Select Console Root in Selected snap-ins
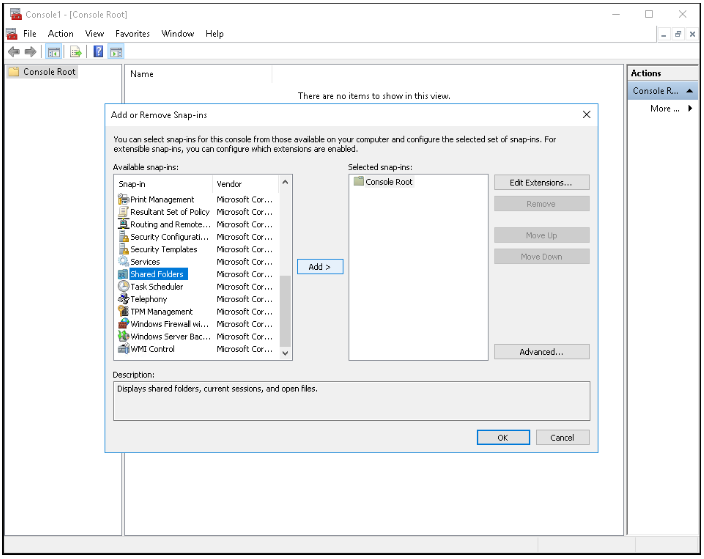 [x=388, y=182]
